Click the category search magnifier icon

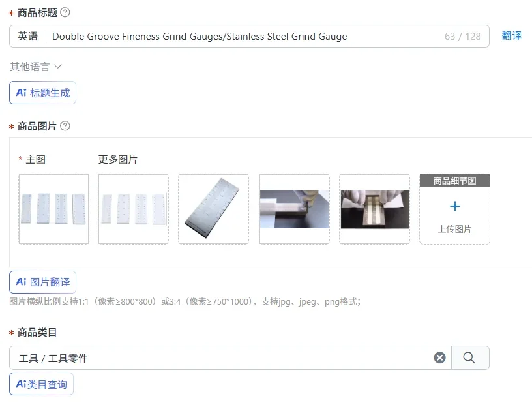[x=469, y=358]
